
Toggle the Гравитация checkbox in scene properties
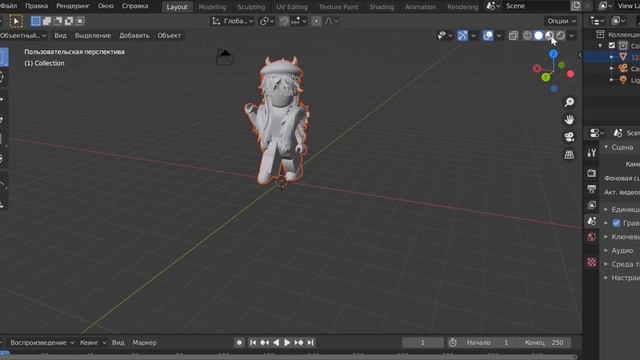click(616, 223)
